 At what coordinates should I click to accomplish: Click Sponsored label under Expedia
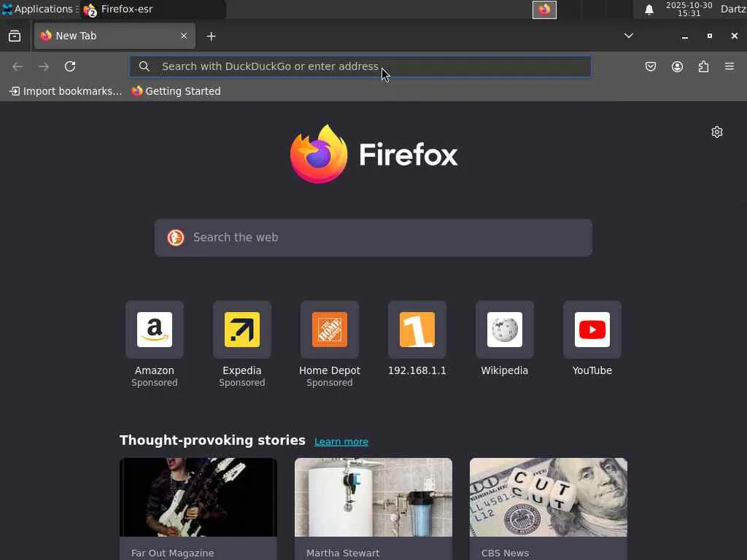point(242,383)
